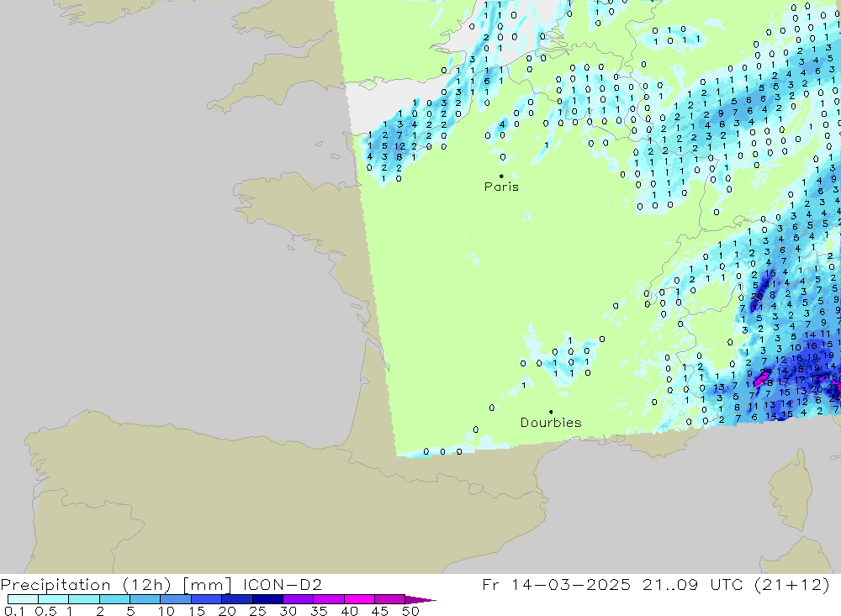Screen dimensions: 841x616
Task: Click the legend value 0.1
Action: pos(14,611)
